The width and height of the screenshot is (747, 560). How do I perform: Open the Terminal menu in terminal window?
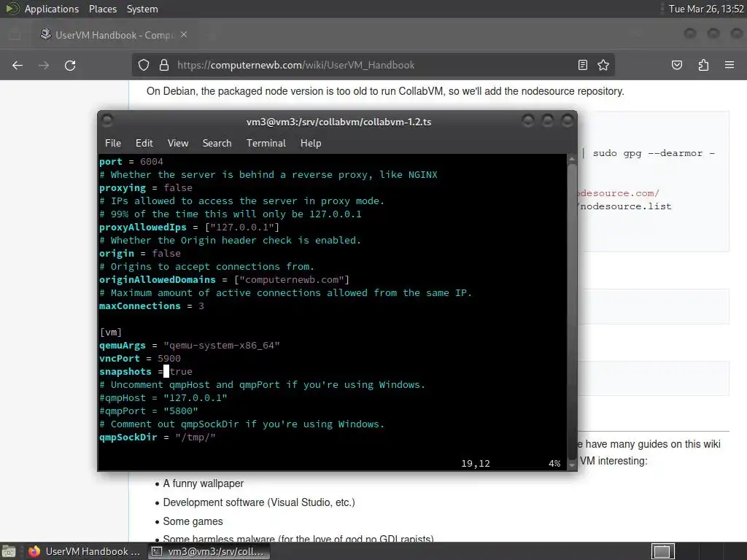click(266, 144)
